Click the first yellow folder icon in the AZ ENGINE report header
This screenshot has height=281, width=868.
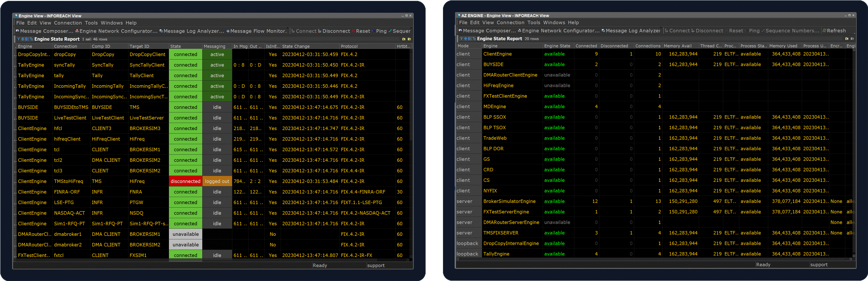846,39
